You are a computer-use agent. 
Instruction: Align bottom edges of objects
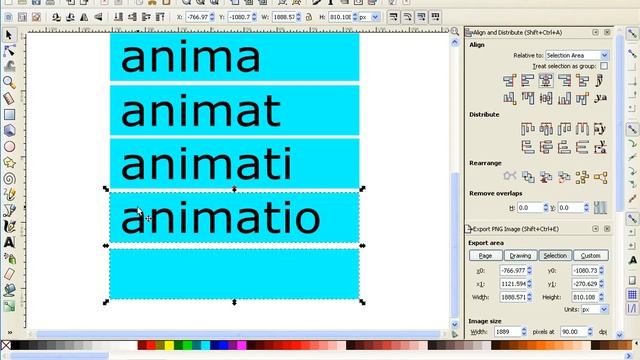[564, 98]
